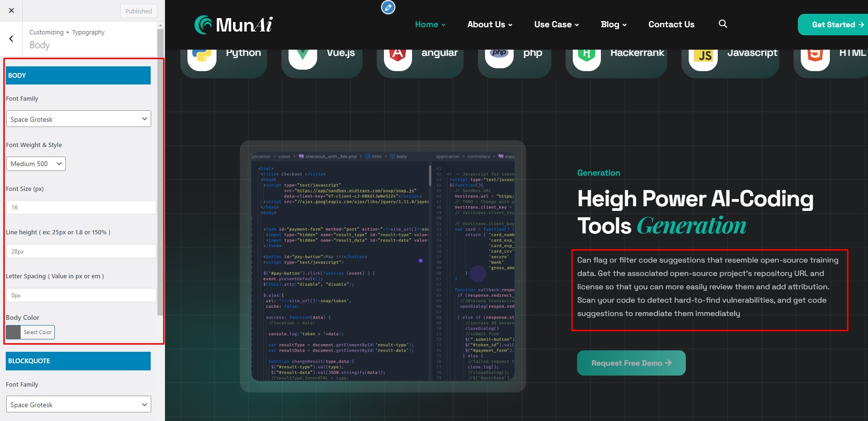This screenshot has width=868, height=421.
Task: Open the Use Case menu
Action: (x=557, y=24)
